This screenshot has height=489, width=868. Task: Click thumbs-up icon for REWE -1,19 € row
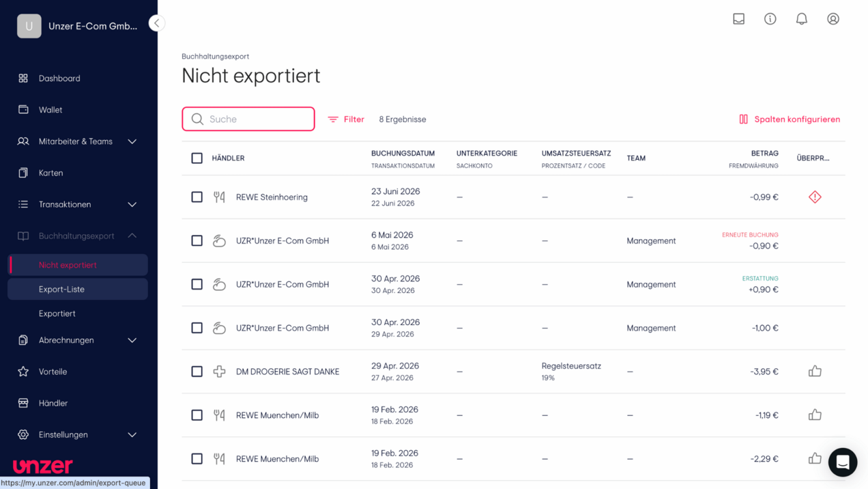[x=815, y=415]
